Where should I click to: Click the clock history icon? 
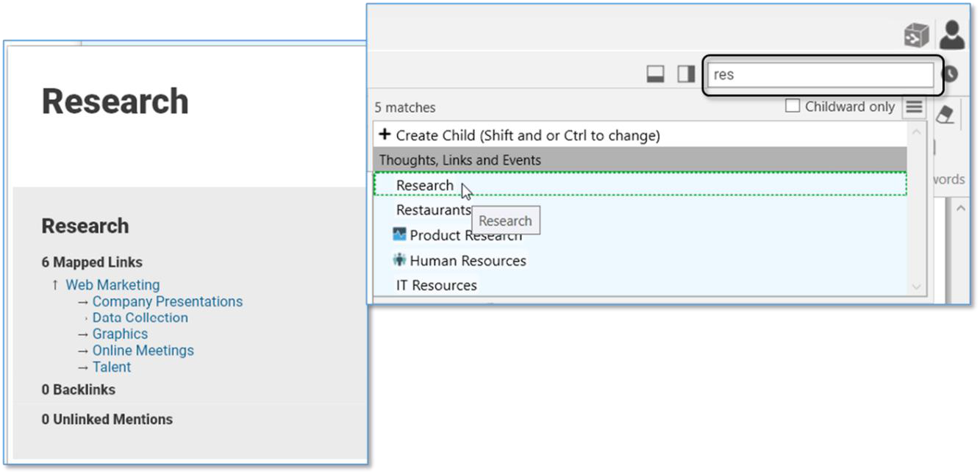coord(950,74)
